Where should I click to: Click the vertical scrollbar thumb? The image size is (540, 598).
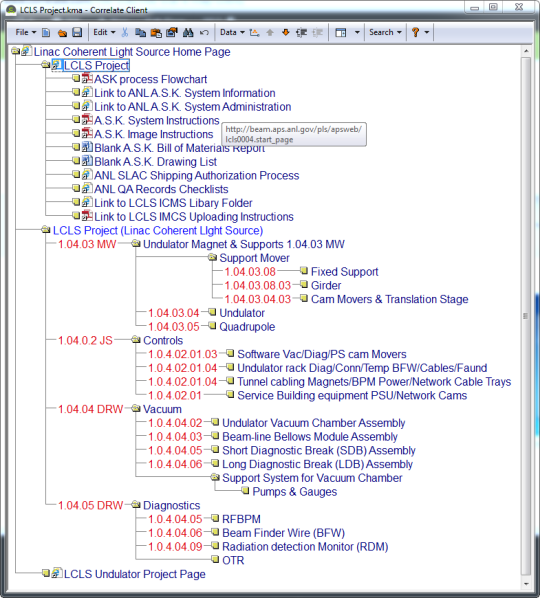[x=526, y=316]
